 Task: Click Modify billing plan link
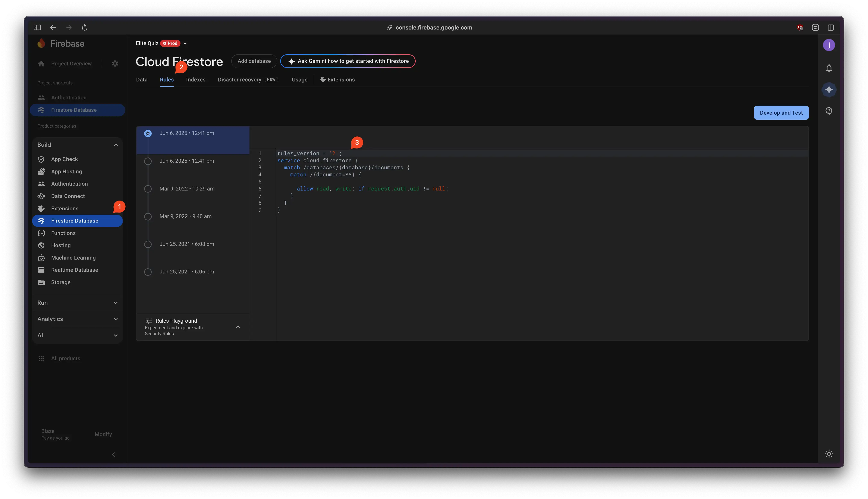(x=103, y=434)
